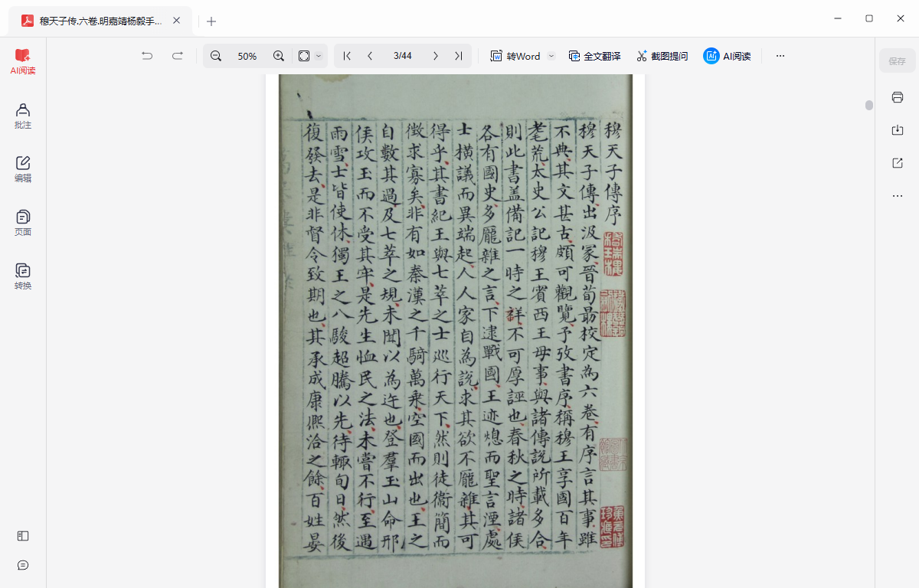This screenshot has width=919, height=588.
Task: Open the feedback chat icon
Action: (x=23, y=565)
